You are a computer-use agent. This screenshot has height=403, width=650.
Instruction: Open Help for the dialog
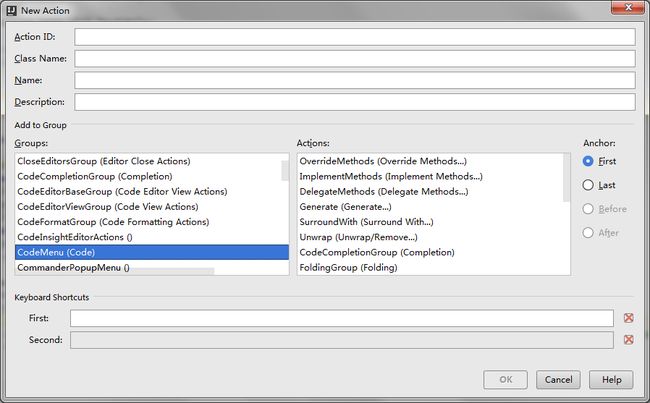(611, 379)
